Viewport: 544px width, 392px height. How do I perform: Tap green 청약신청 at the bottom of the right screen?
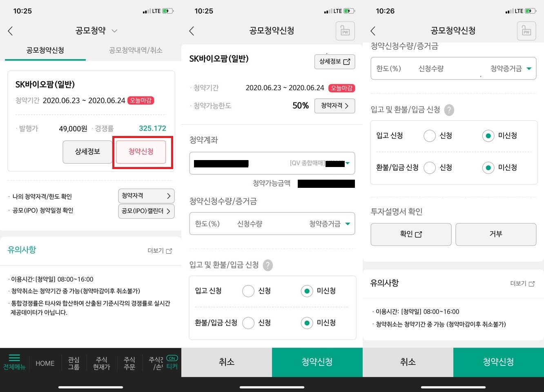pos(499,362)
